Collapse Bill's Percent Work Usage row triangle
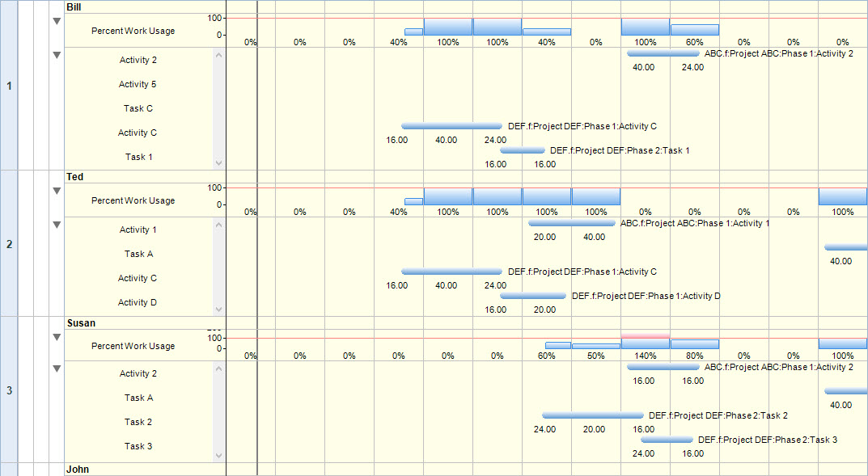868x476 pixels. (x=57, y=22)
